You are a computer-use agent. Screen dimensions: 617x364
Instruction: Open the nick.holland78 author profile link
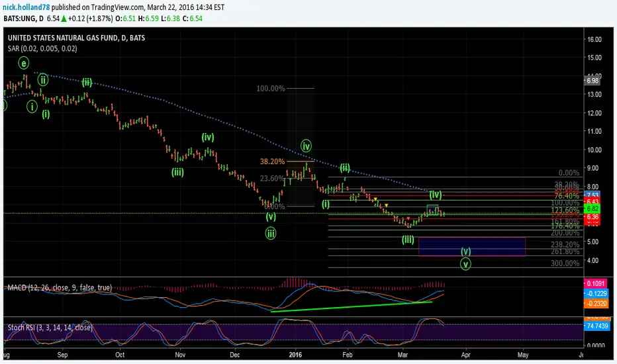click(x=26, y=7)
